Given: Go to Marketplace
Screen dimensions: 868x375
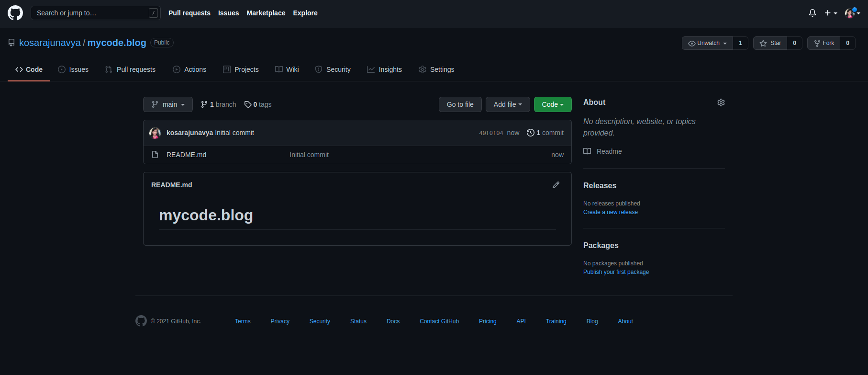Looking at the screenshot, I should 266,13.
